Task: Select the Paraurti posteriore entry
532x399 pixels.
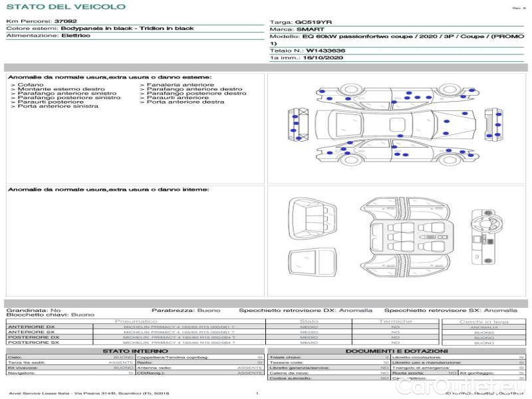Action: point(51,102)
